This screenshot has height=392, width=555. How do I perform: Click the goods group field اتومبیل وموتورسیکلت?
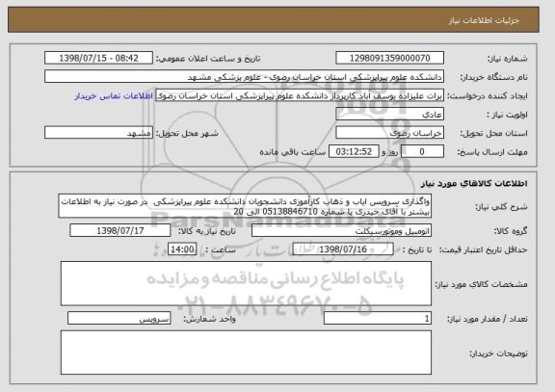click(341, 231)
